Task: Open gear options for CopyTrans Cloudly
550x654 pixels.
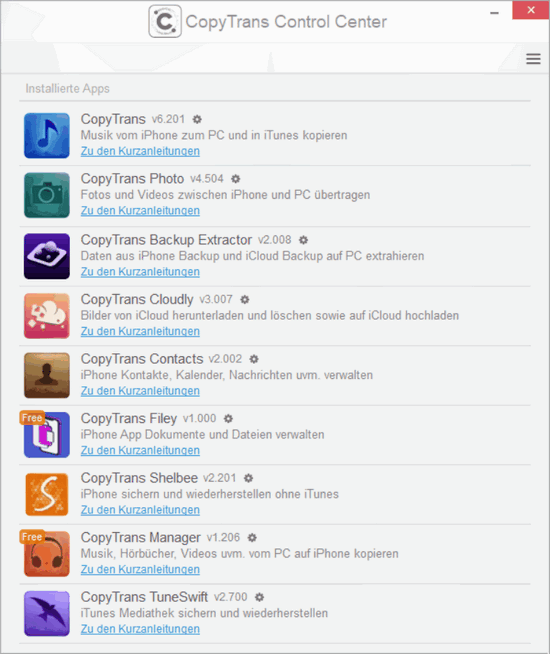Action: (245, 299)
